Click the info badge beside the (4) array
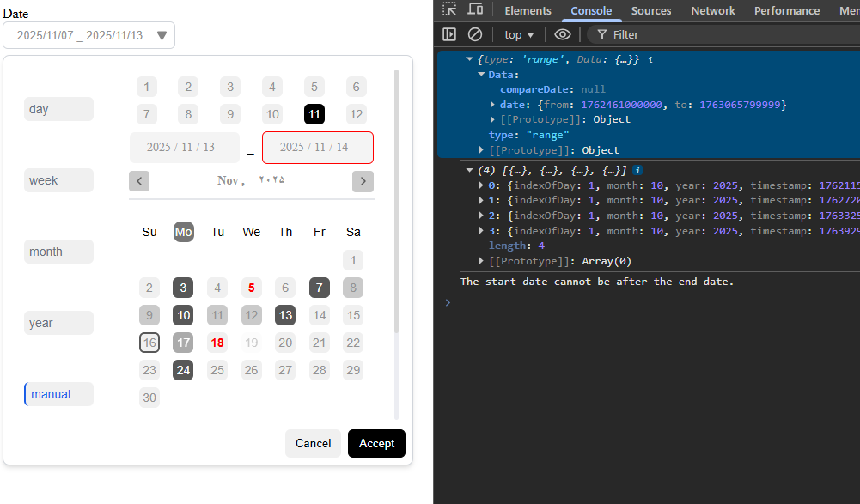 [x=637, y=170]
